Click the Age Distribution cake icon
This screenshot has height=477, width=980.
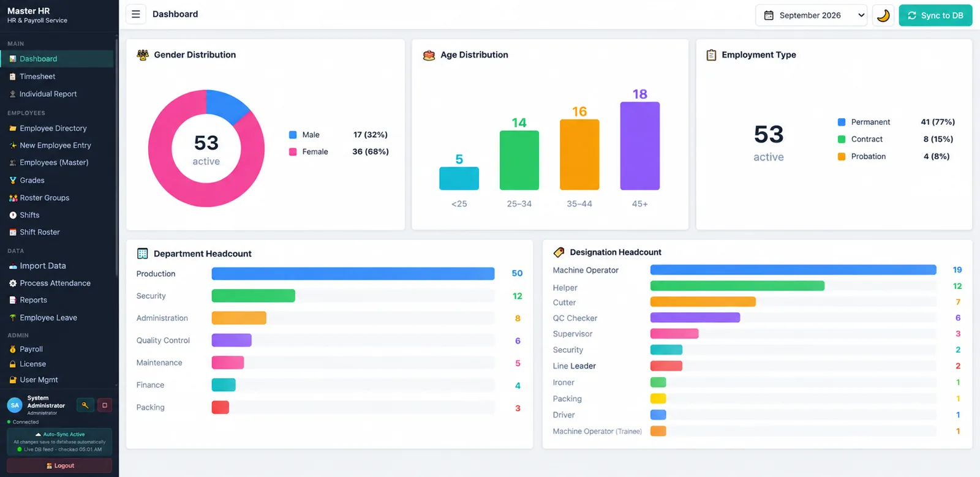point(429,55)
